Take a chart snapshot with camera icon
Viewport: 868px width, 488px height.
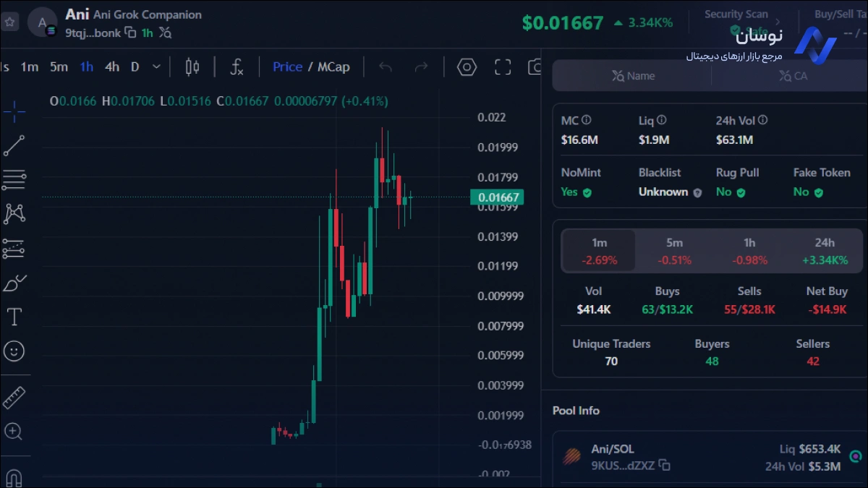535,67
